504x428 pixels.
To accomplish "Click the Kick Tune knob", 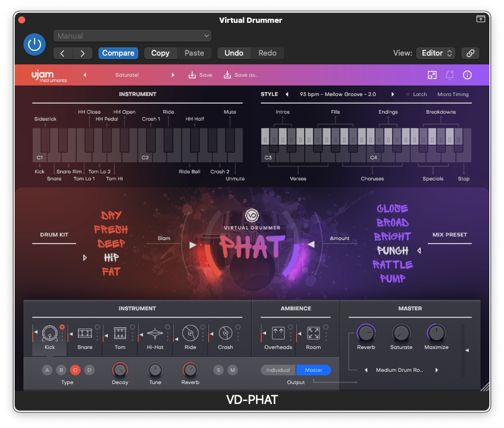I will [155, 370].
